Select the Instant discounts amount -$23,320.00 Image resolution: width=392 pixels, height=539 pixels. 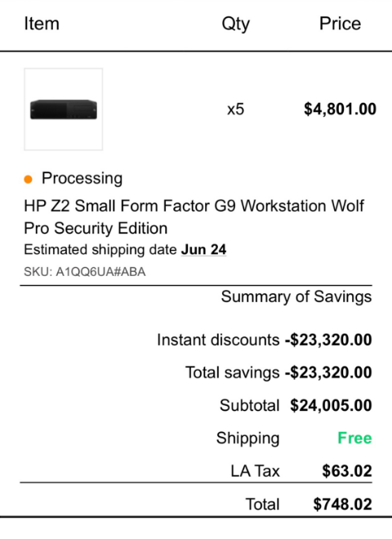point(328,340)
